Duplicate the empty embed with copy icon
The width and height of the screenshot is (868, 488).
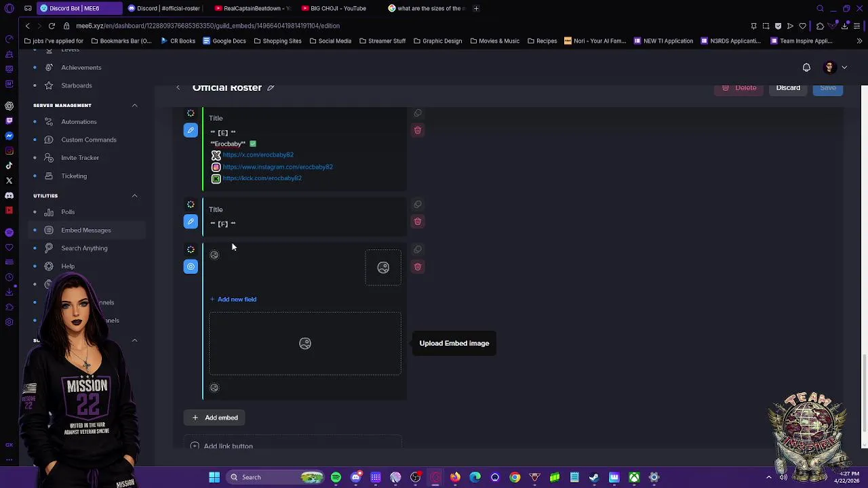[x=418, y=249]
